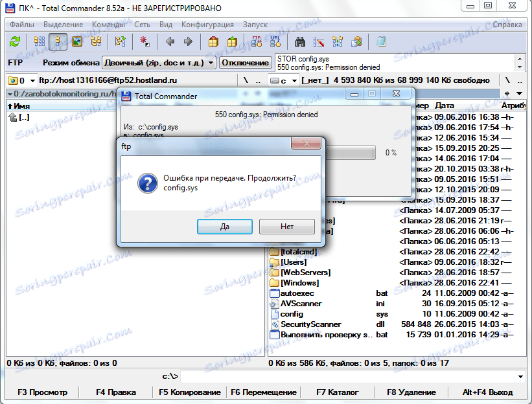Select the 'Выполнить проверку s..' bat file

pos(397,335)
